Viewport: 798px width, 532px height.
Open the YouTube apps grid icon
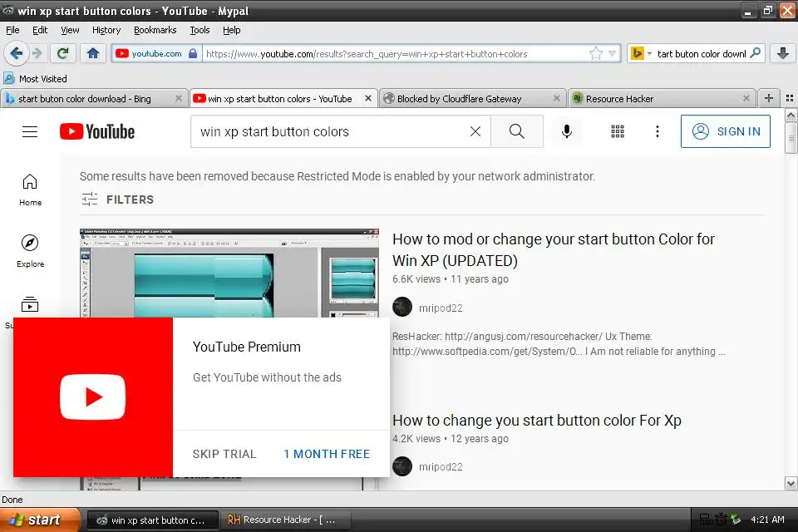pyautogui.click(x=618, y=131)
